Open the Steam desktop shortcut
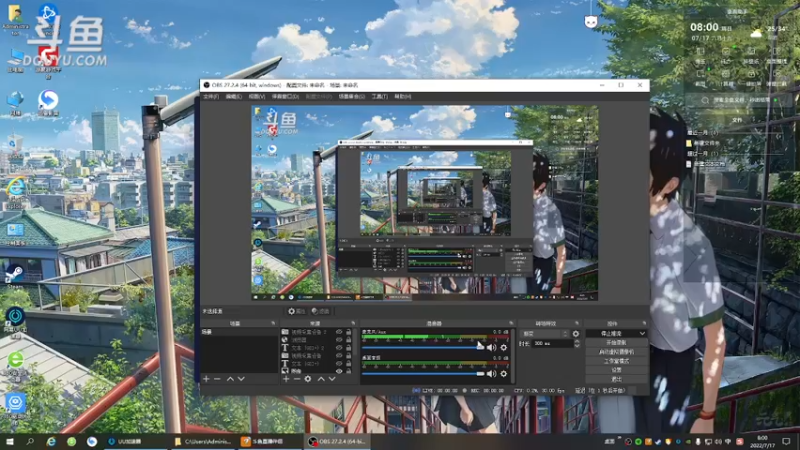 point(15,277)
